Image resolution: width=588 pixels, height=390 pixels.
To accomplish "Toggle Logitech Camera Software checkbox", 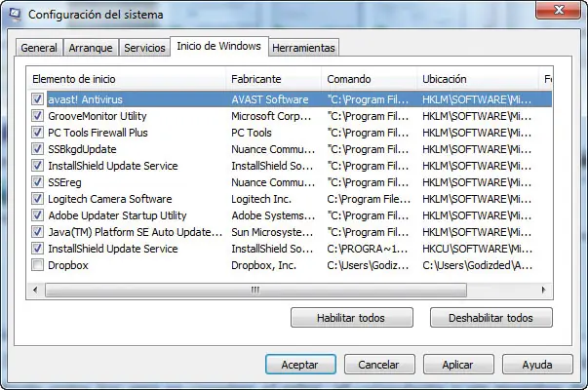I will pyautogui.click(x=37, y=198).
